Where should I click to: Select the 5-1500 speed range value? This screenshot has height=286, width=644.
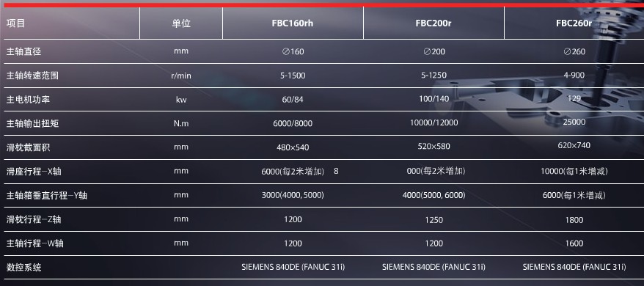tap(293, 76)
